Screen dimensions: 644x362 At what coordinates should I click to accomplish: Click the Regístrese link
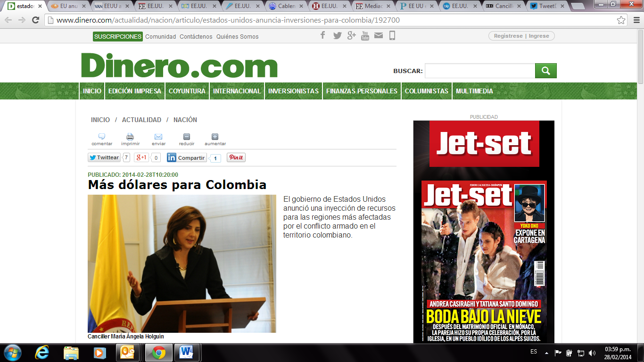508,36
